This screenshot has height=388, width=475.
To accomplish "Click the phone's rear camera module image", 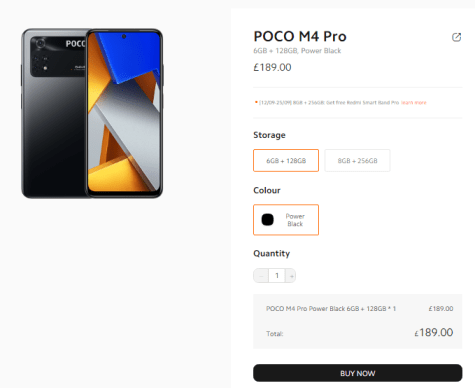I will point(58,56).
